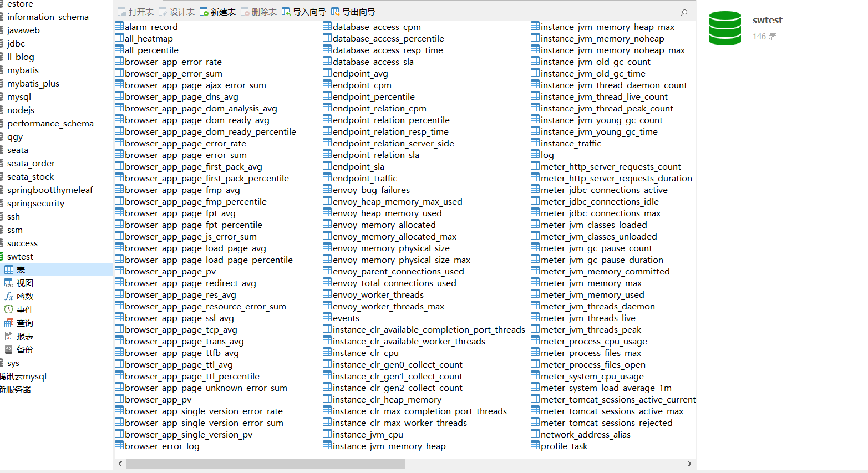Select the envoy_worker_threads_max table
The width and height of the screenshot is (868, 473).
click(388, 306)
